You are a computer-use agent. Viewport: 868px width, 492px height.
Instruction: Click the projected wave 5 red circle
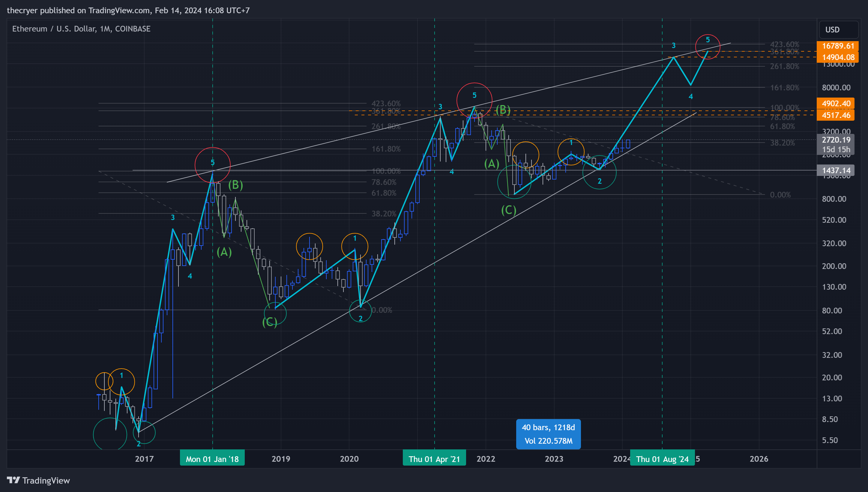tap(708, 47)
